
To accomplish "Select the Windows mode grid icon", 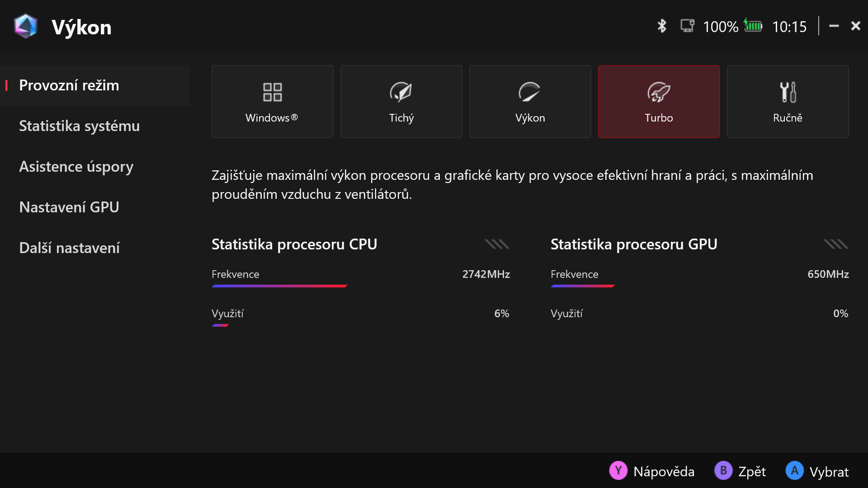I will [272, 92].
